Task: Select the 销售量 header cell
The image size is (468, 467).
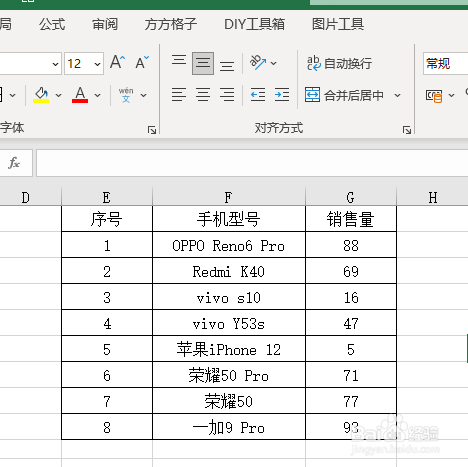Action: point(351,219)
